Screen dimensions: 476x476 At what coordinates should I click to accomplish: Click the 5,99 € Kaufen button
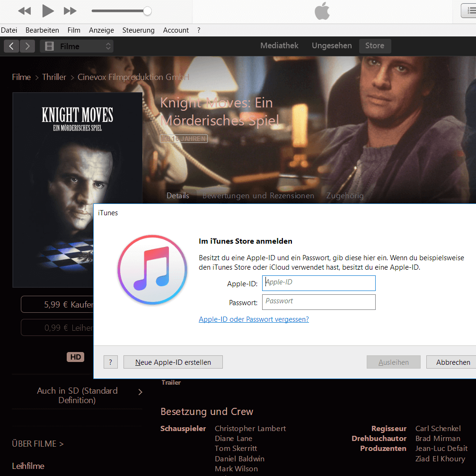click(57, 305)
